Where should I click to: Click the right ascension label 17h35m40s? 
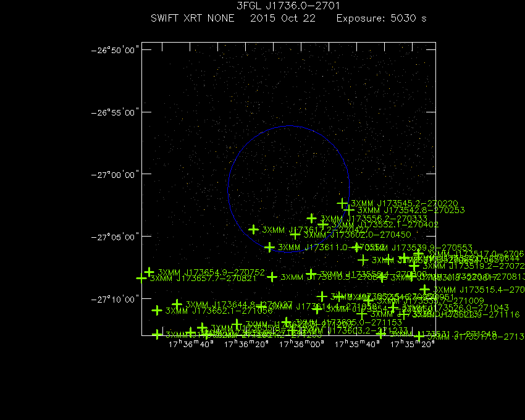click(357, 344)
